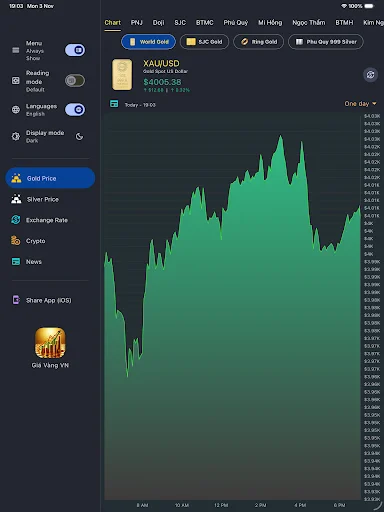
Task: Click the Crypto coins icon
Action: point(16,240)
